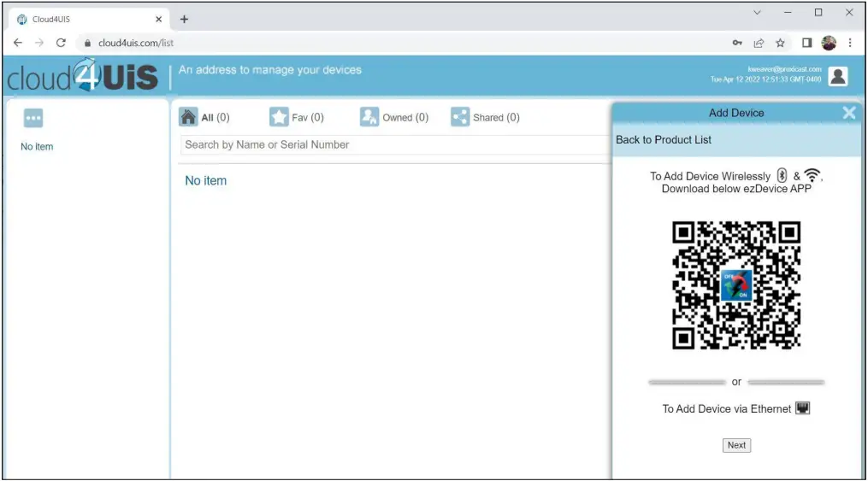Open the tab search chevron
The width and height of the screenshot is (868, 481).
[x=757, y=12]
